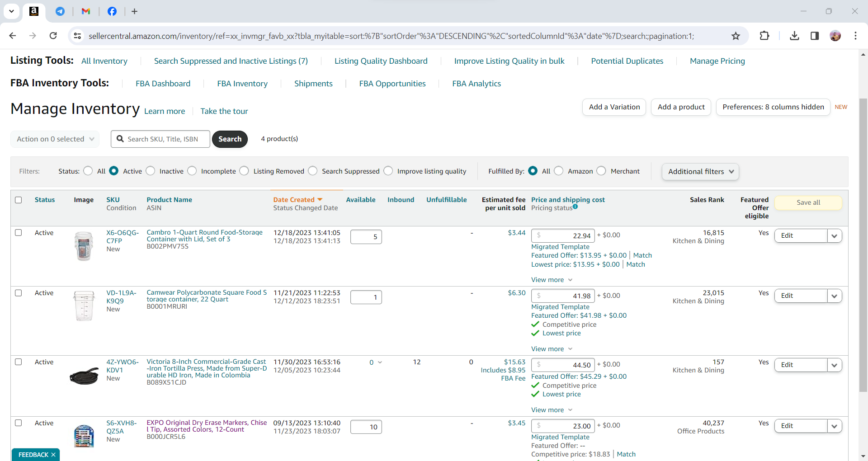Go back to previous page
This screenshot has width=868, height=461.
pyautogui.click(x=13, y=36)
